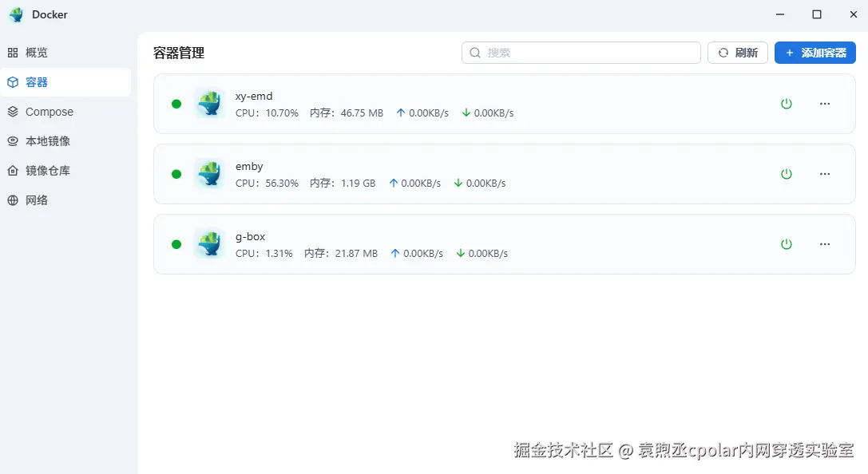Viewport: 868px width, 474px height.
Task: Switch to the 网络 network page
Action: tap(65, 200)
